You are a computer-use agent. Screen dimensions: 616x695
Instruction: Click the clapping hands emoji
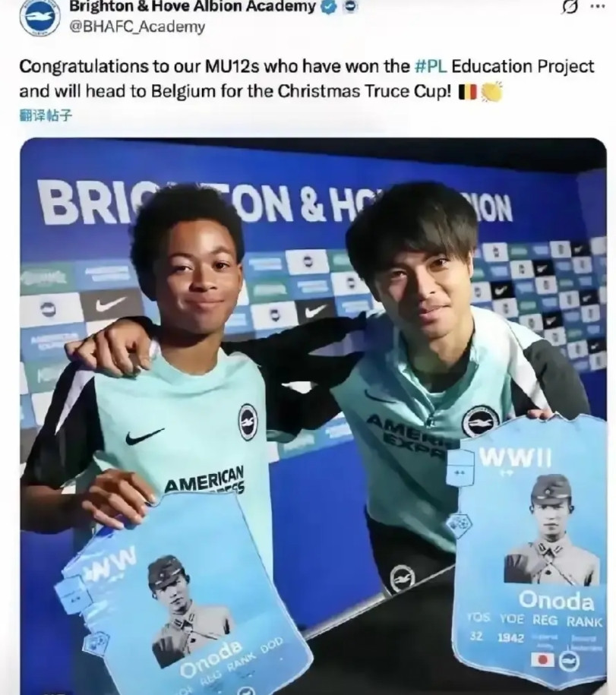(492, 92)
